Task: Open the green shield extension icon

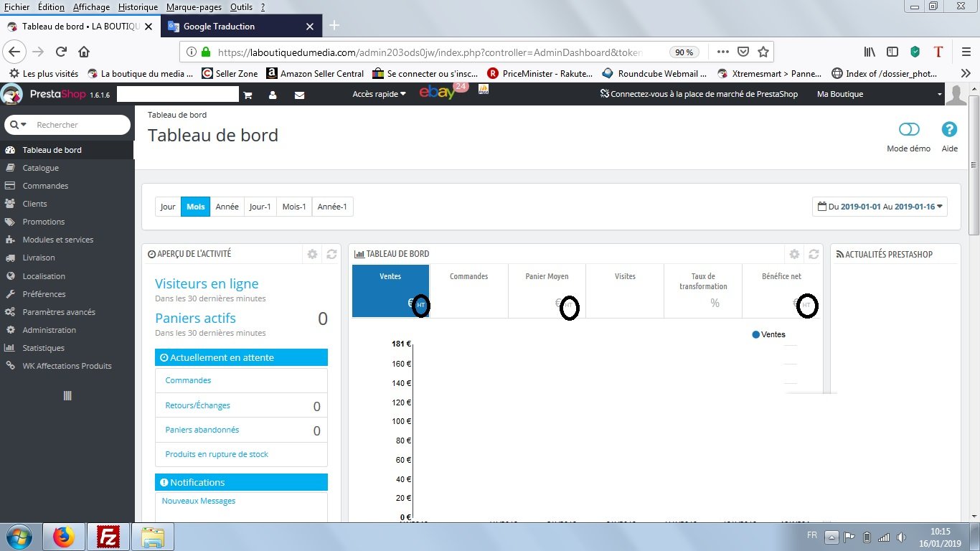Action: [x=915, y=52]
